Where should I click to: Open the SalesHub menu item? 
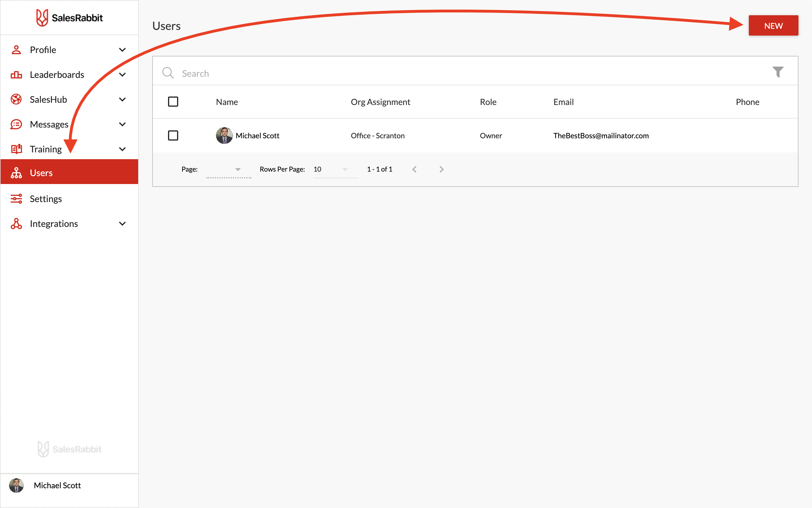[x=69, y=99]
